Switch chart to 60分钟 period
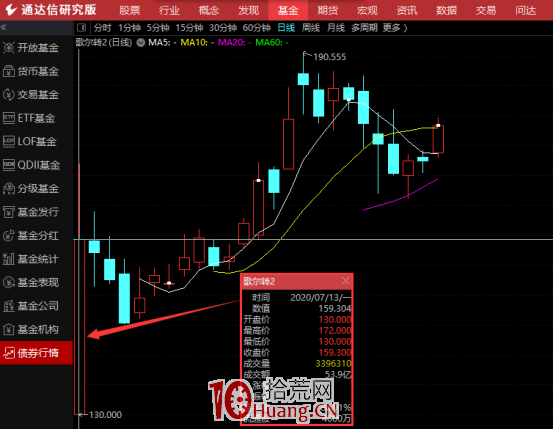The image size is (554, 430). 257,28
